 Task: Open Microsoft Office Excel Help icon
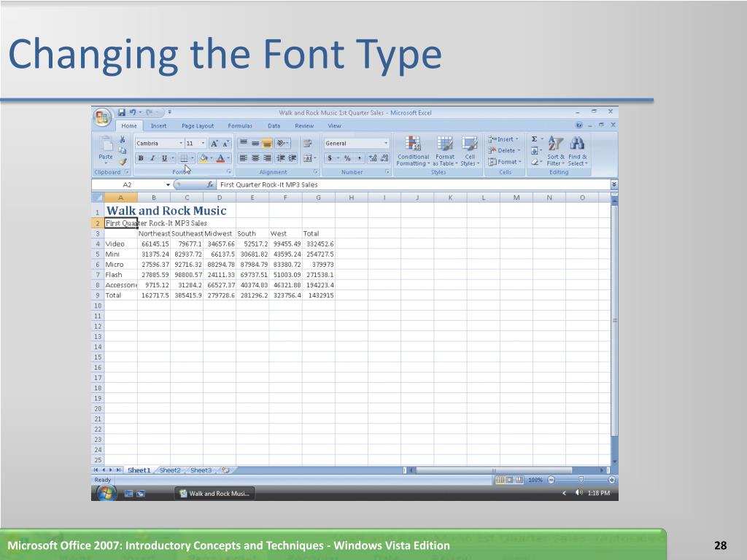pyautogui.click(x=578, y=125)
